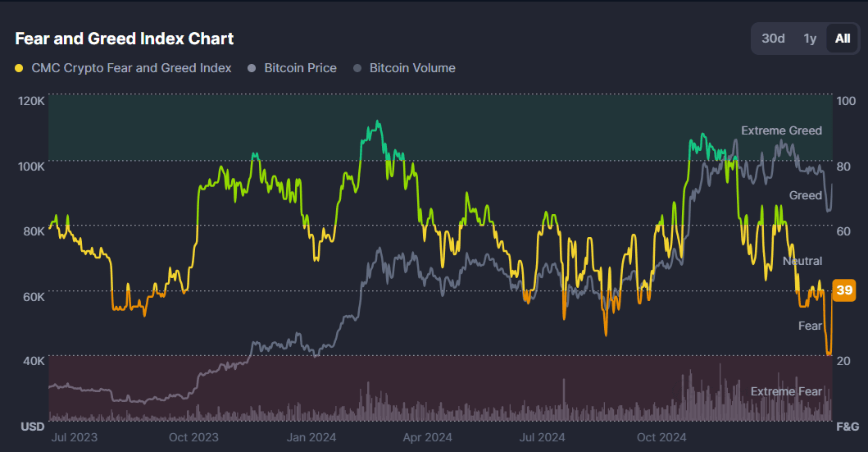Switch the chart range to 30d
The image size is (868, 452).
click(773, 39)
